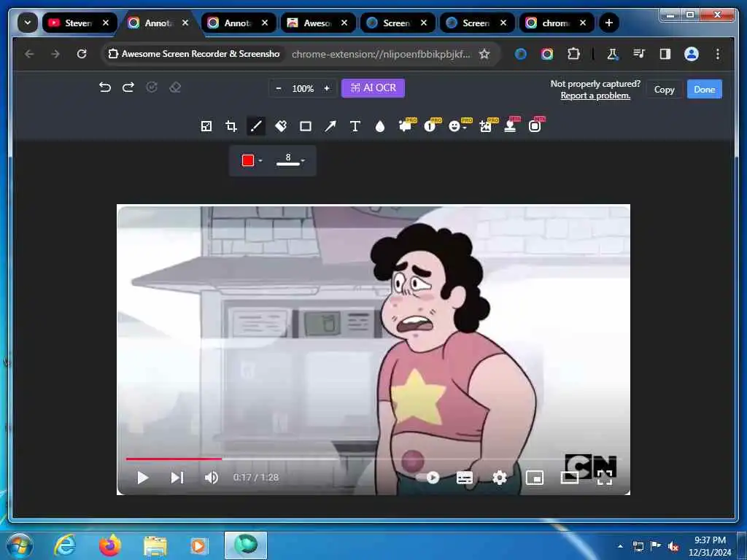Open the Chrome profile avatar
The image size is (747, 560).
(692, 54)
